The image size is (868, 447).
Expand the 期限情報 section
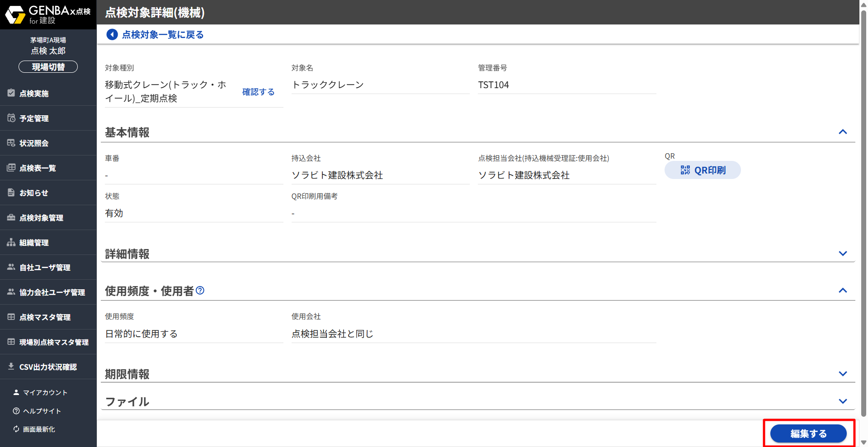(842, 374)
